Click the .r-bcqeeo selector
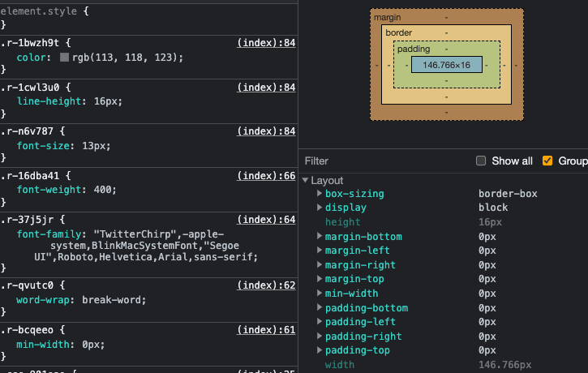The image size is (588, 373). 27,330
